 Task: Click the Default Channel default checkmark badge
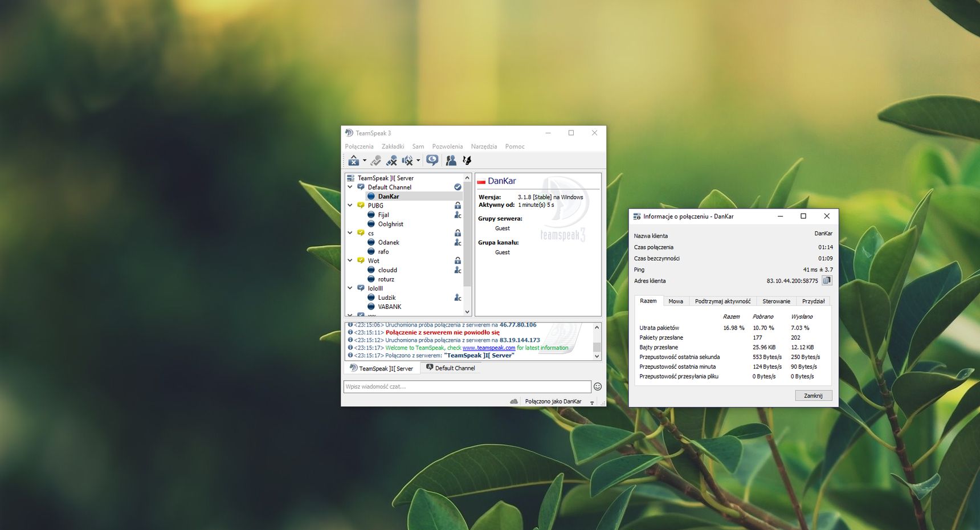click(x=458, y=187)
